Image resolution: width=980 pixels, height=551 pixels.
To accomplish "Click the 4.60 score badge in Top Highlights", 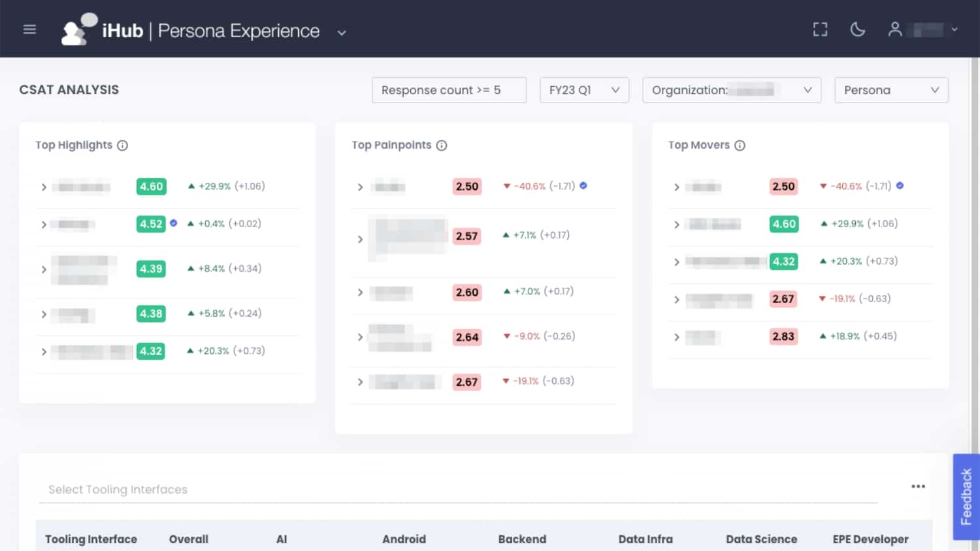I will click(152, 187).
